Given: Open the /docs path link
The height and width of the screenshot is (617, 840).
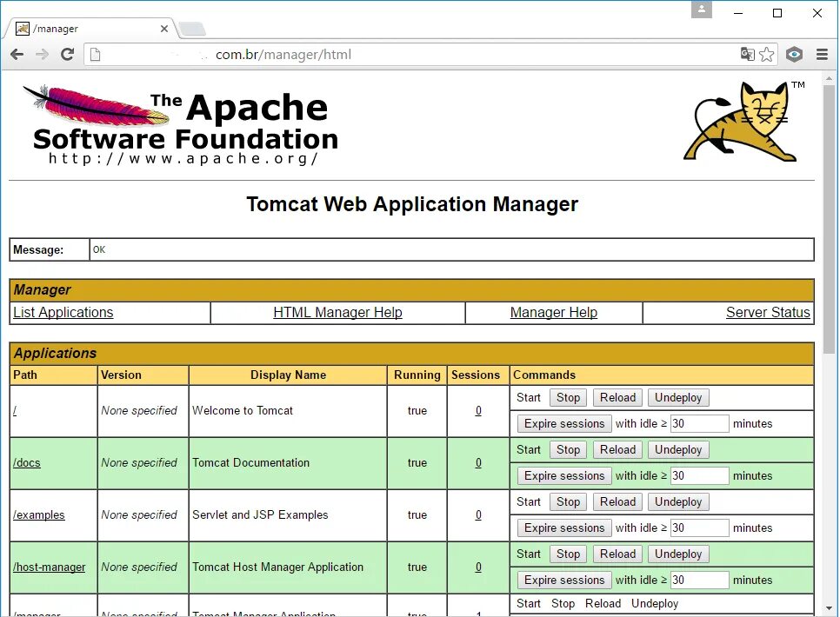Looking at the screenshot, I should (x=27, y=462).
